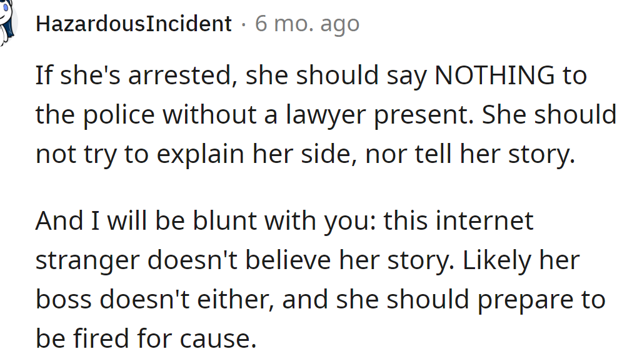Click the words 'fired for cause'
Image resolution: width=622 pixels, height=364 pixels.
click(x=167, y=338)
